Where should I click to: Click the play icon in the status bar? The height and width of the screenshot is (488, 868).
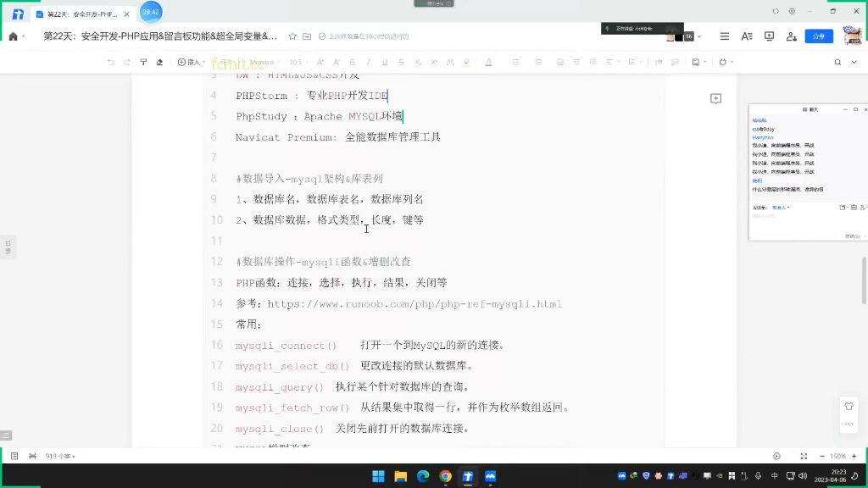[776, 456]
